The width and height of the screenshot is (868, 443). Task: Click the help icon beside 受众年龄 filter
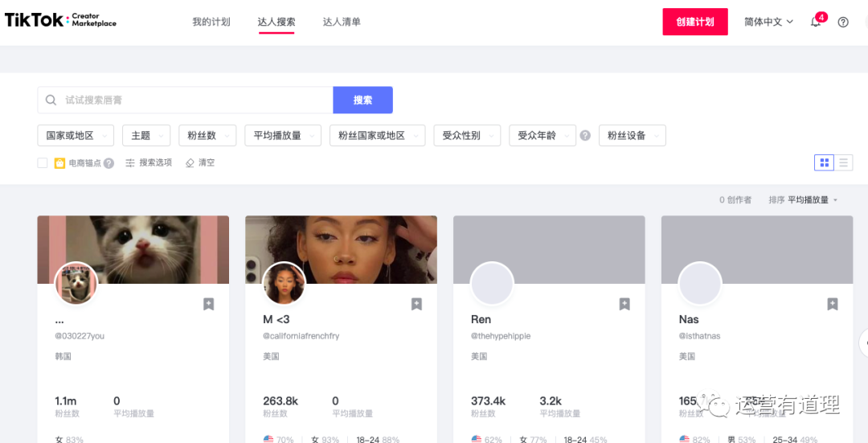point(585,136)
